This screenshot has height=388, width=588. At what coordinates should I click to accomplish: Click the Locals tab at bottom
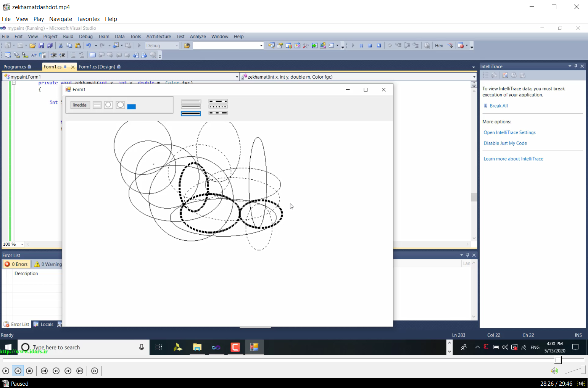click(x=43, y=324)
